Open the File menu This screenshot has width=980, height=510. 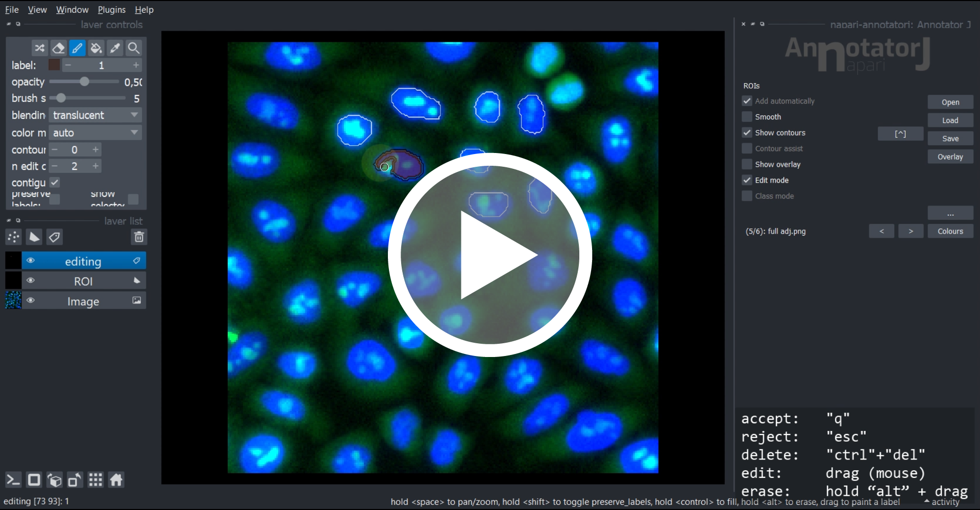coord(12,10)
